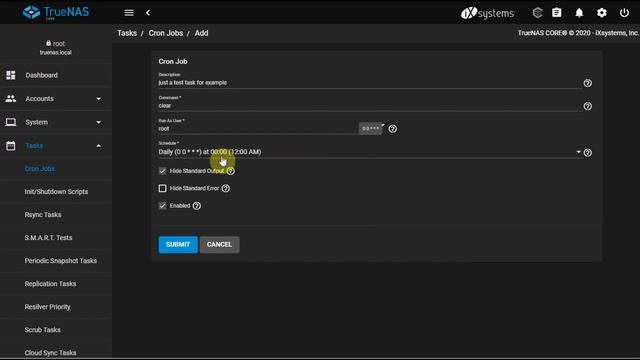Toggle the Hide Standard Output checkbox

[162, 171]
